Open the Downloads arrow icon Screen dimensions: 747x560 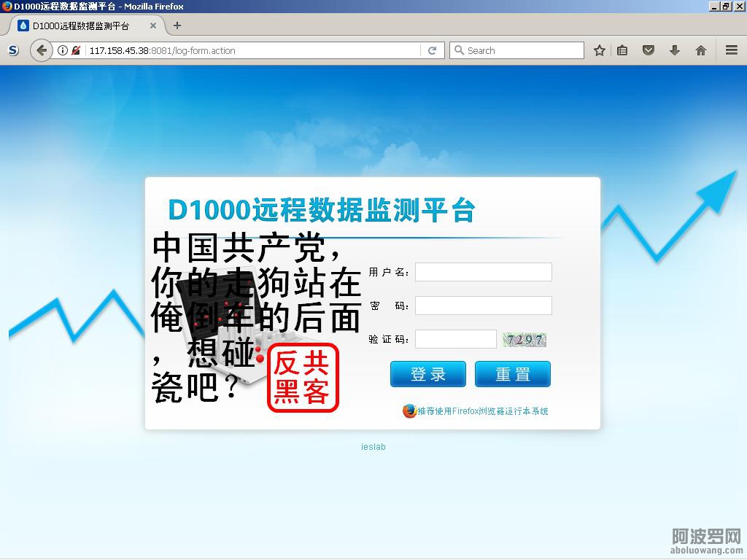(x=675, y=50)
